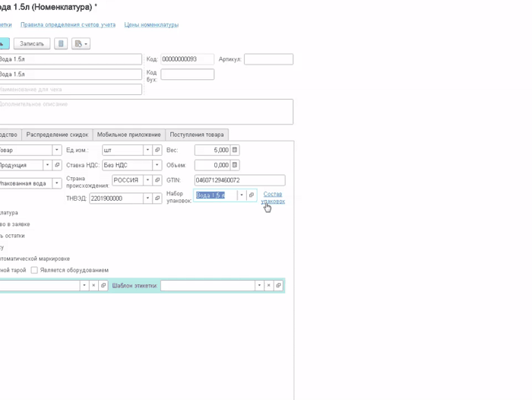Expand the Ставка НДС dropdown
This screenshot has width=532, height=400.
157,165
